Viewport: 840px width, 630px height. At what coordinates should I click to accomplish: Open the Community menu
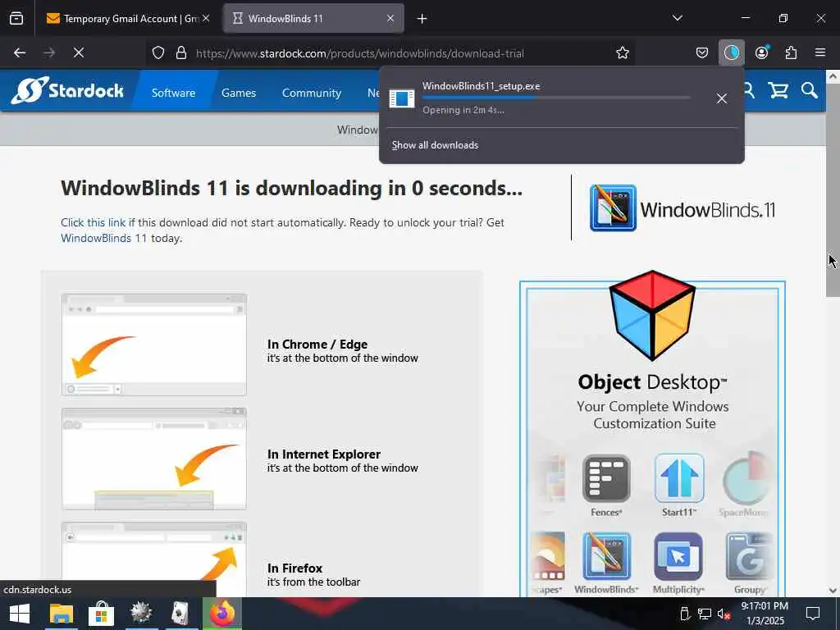click(x=311, y=93)
